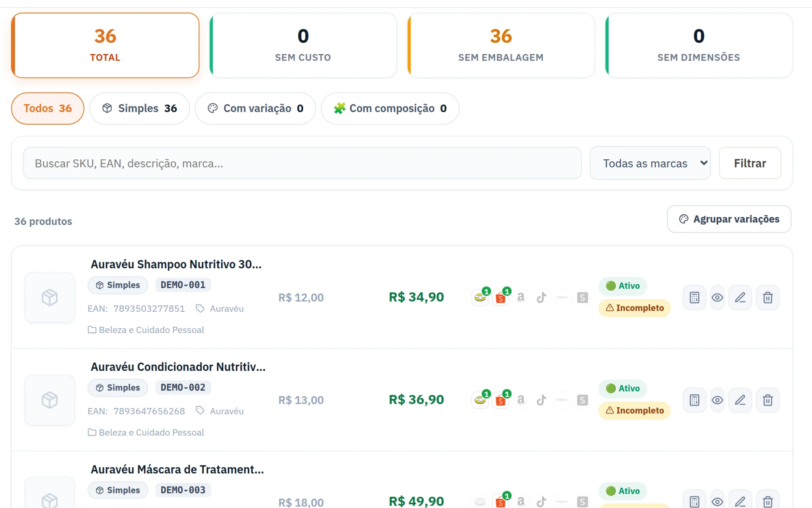View Auravéu Shampoo Nutritivo details via eye icon
Viewport: 812px width, 508px height.
[x=717, y=297]
